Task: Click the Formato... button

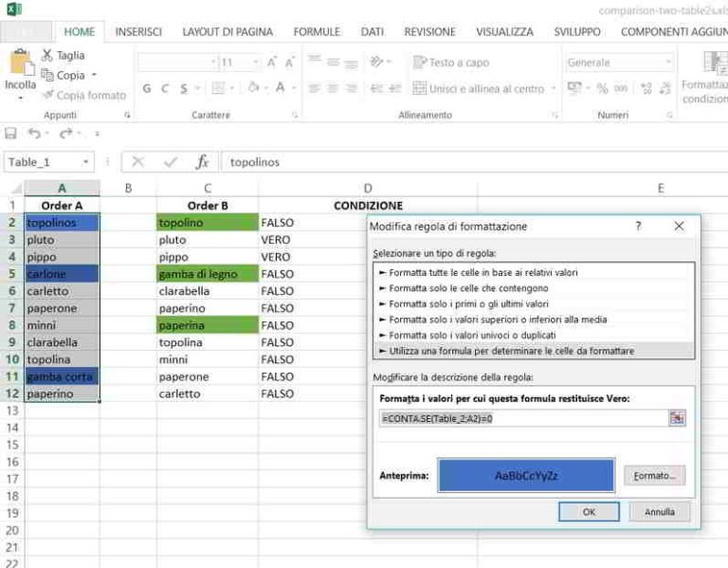Action: pyautogui.click(x=654, y=475)
